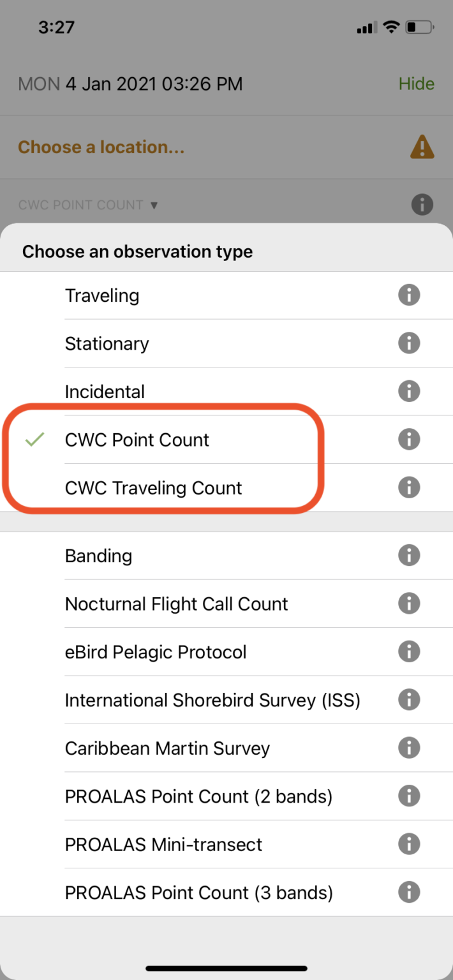Pick PROALAS Mini-transect from the list

163,845
